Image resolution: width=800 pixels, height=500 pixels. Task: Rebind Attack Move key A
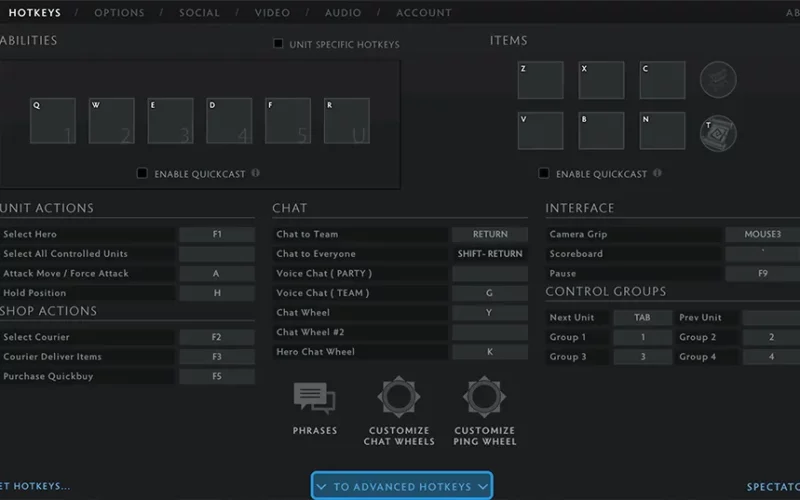(x=217, y=273)
